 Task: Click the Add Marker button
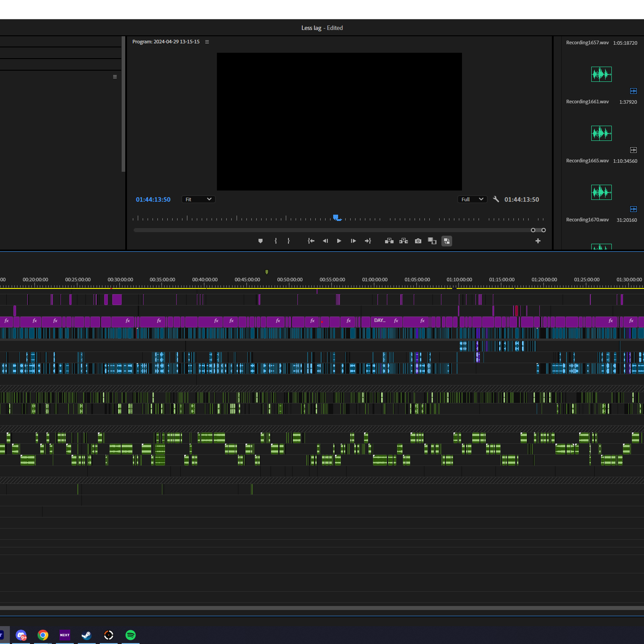click(260, 241)
